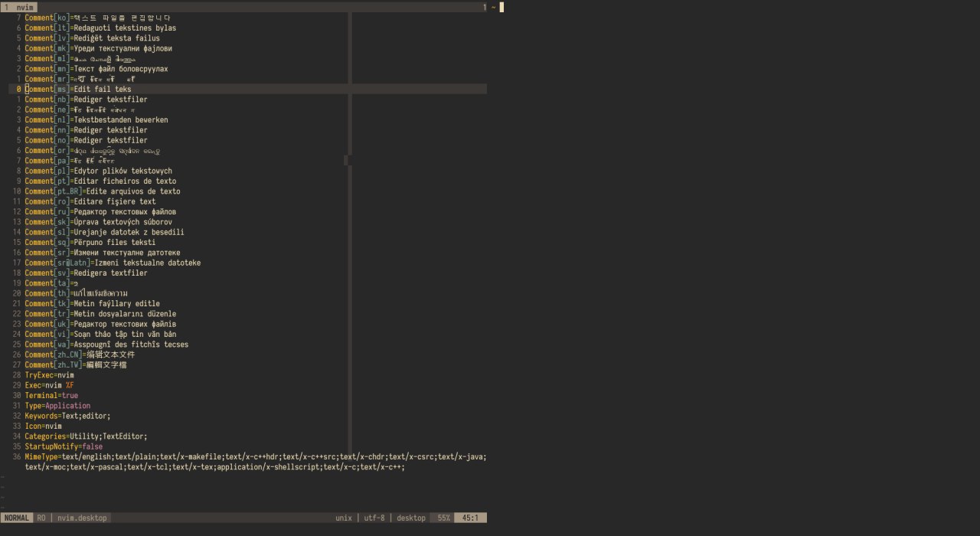
Task: Click 'Metin dosyalarını düzenle' text
Action: click(125, 314)
